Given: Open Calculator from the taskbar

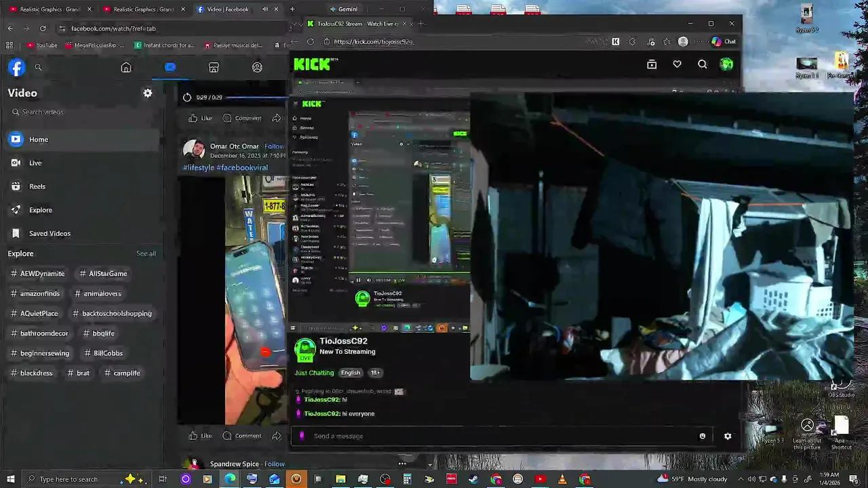Looking at the screenshot, I should coord(407,479).
